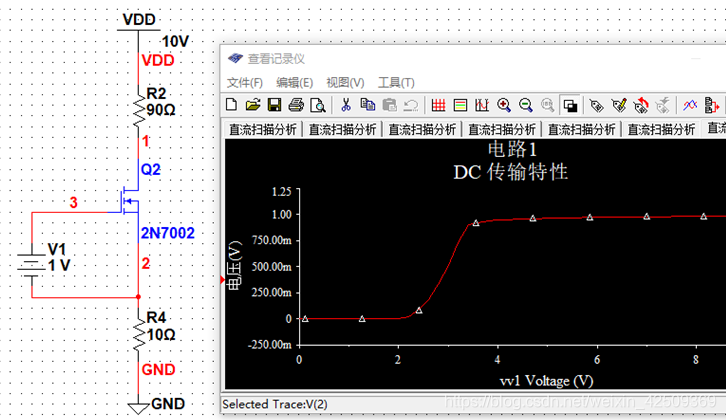Select the R4 10Ω resistor in schematic
The width and height of the screenshot is (726, 420).
click(139, 334)
